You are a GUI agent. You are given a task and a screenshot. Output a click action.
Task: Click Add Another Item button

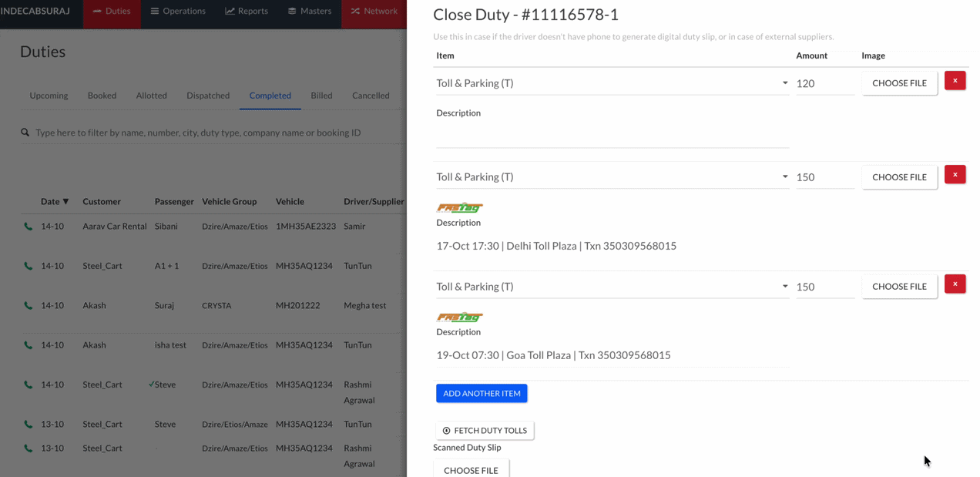[x=482, y=393]
